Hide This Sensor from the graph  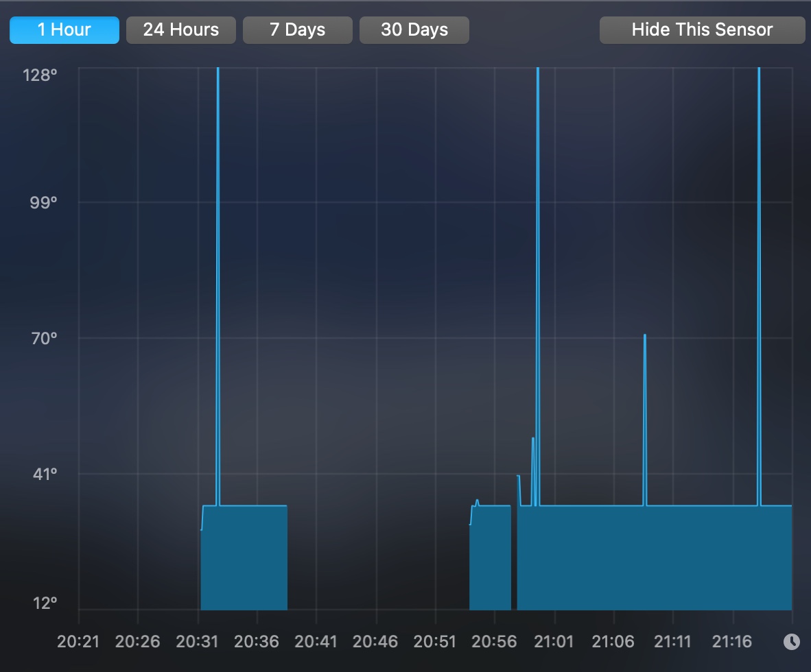[x=701, y=29]
